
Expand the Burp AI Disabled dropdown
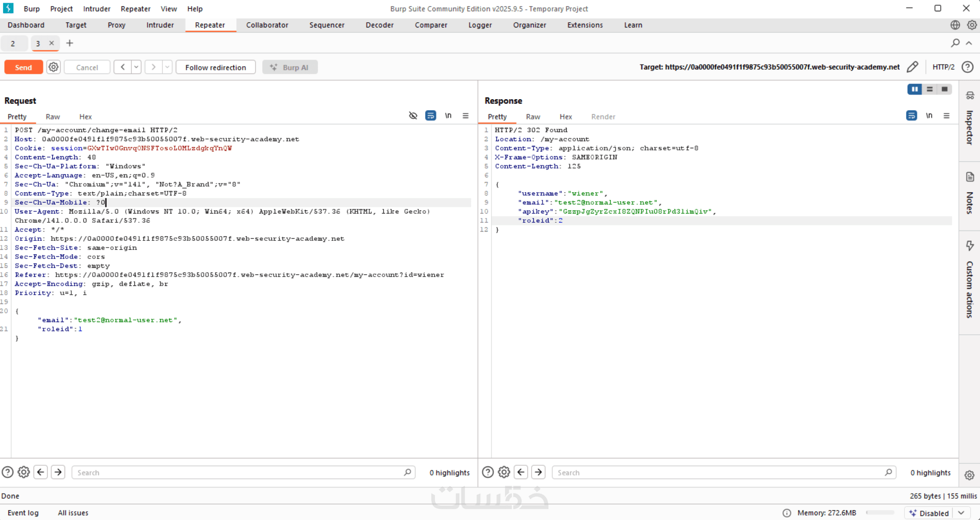[961, 513]
